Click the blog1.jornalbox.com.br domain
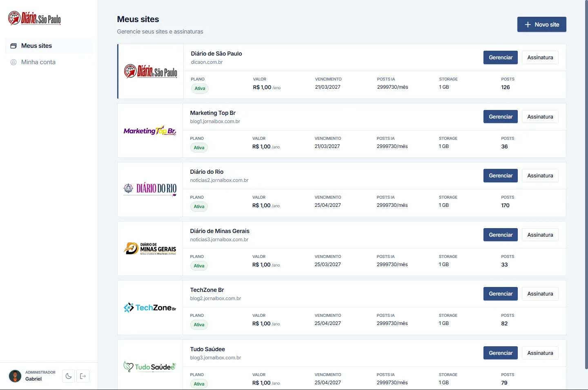The height and width of the screenshot is (390, 588). pos(215,121)
